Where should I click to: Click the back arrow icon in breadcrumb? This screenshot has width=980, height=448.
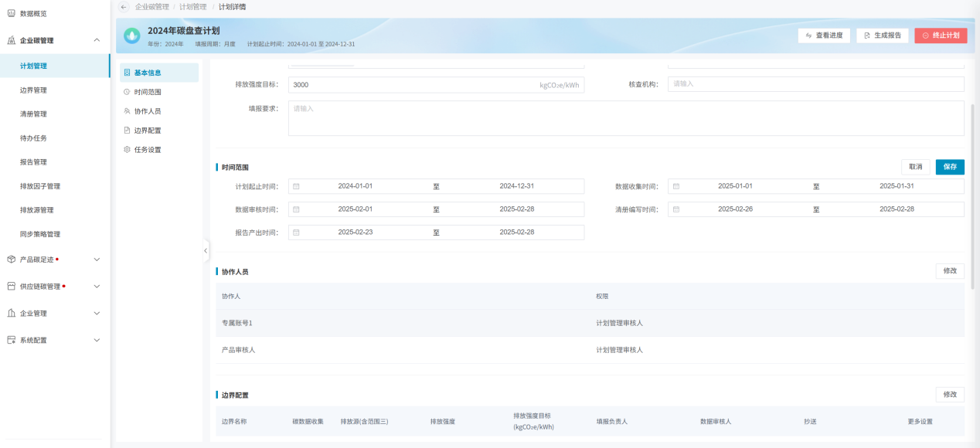tap(124, 7)
